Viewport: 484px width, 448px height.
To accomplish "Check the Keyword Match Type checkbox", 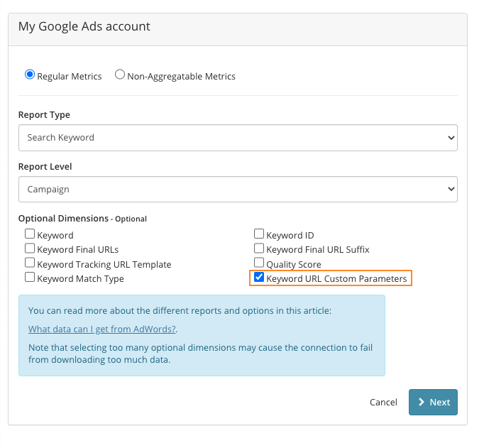I will 30,278.
